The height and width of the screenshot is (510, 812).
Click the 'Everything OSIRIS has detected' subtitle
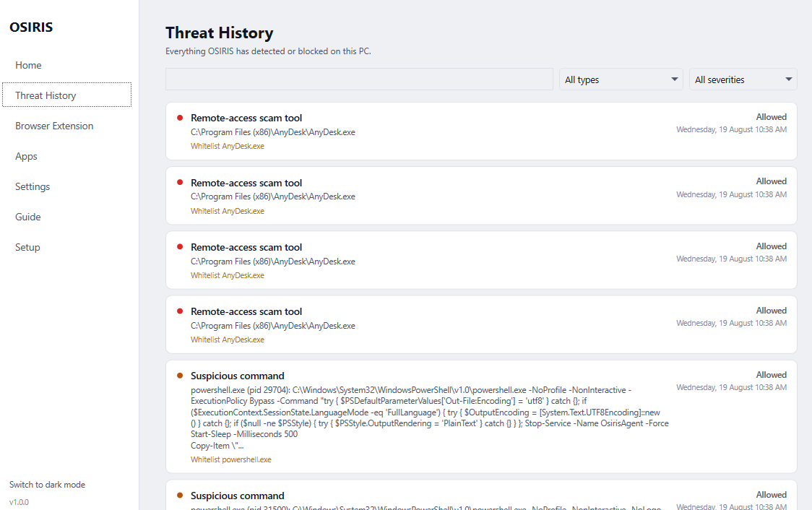click(268, 51)
